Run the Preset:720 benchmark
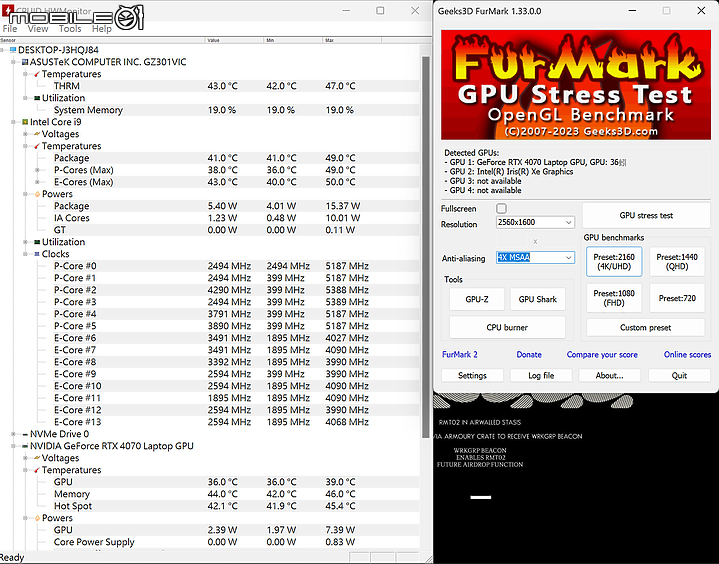 tap(677, 298)
